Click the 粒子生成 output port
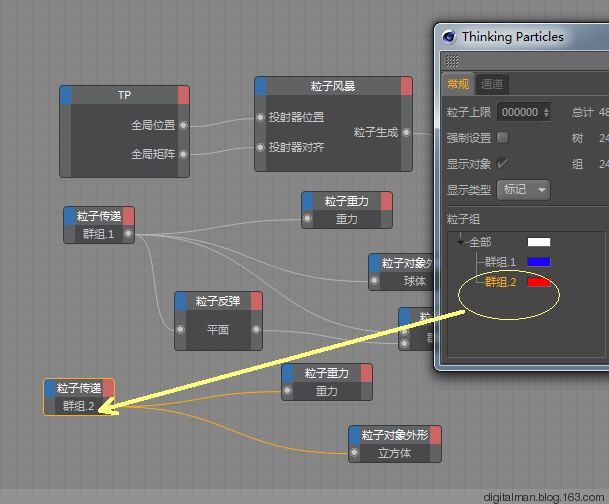Screen dimensions: 609x504 coord(406,132)
